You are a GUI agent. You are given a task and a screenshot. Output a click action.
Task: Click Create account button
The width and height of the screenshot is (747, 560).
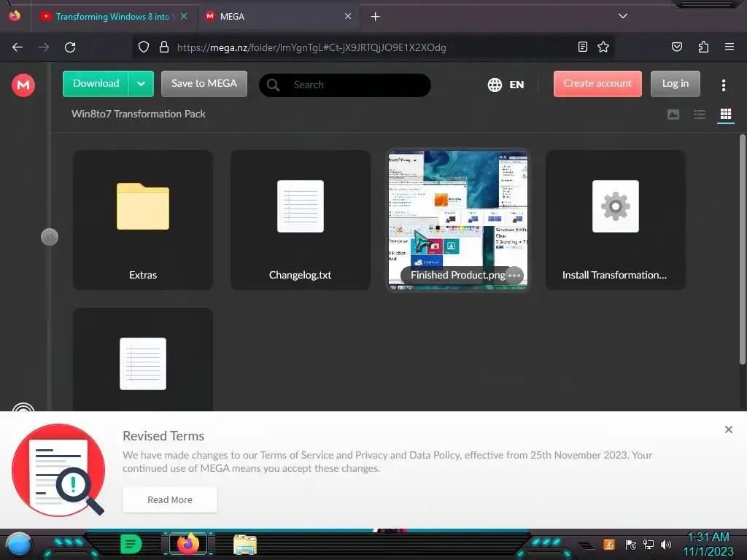point(597,84)
